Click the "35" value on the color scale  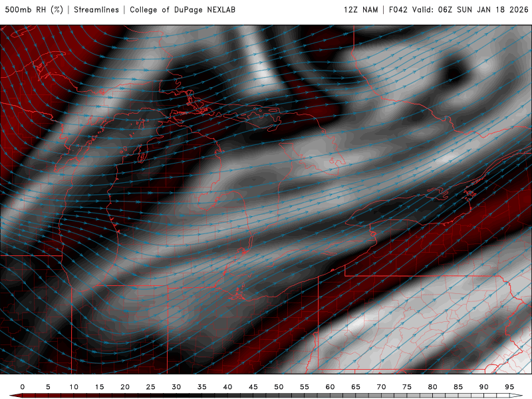pos(202,387)
